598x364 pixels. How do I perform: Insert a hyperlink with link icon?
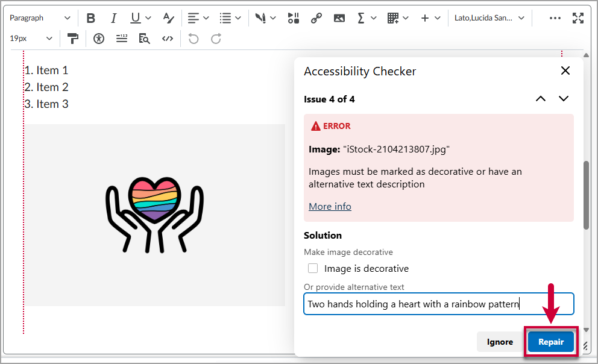(316, 18)
